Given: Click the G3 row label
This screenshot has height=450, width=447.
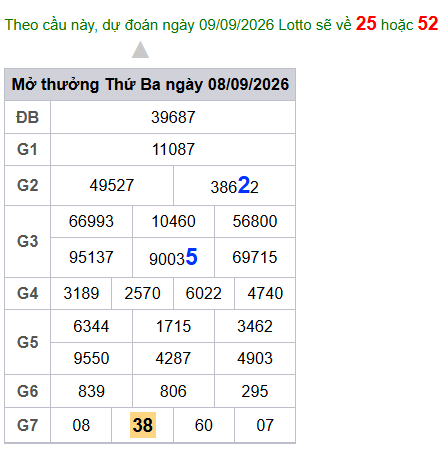Looking at the screenshot, I should [27, 241].
